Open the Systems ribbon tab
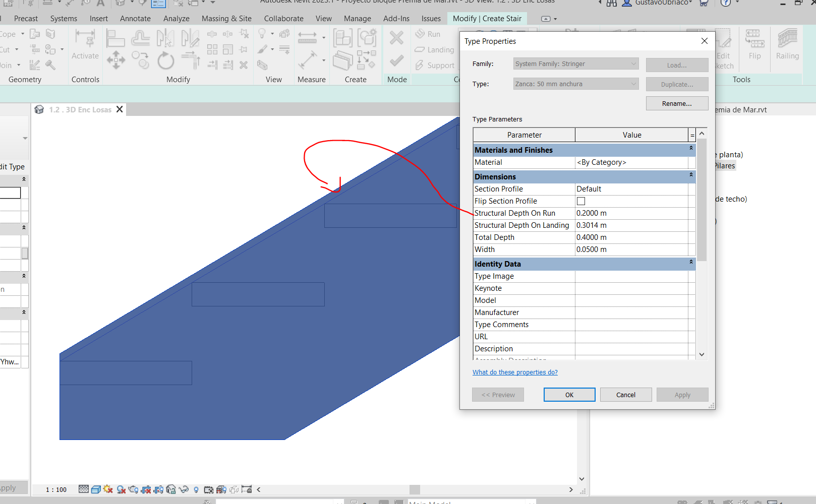 tap(64, 19)
